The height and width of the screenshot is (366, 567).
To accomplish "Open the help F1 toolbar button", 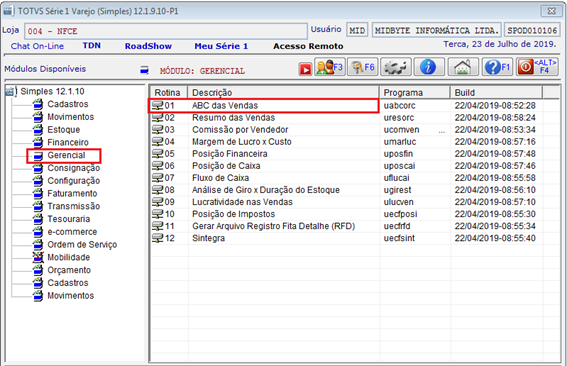I will coord(497,67).
